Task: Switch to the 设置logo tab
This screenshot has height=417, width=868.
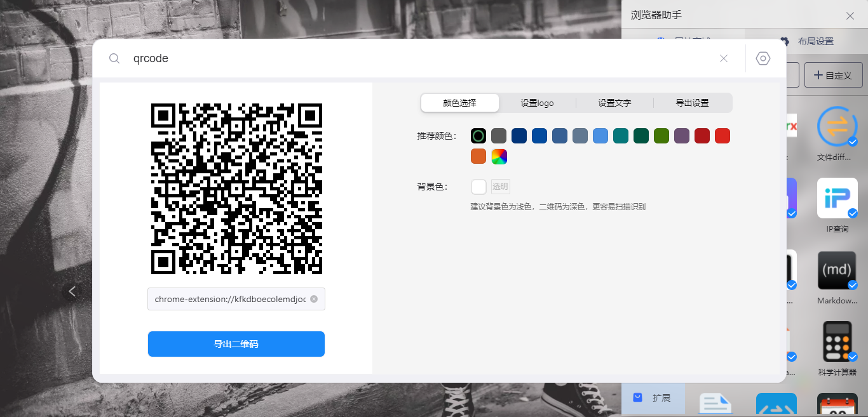Action: coord(538,102)
